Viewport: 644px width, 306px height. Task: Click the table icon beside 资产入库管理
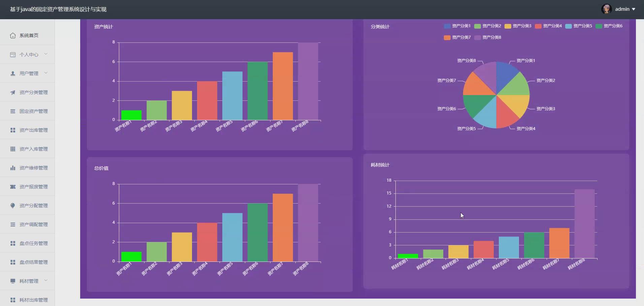tap(13, 149)
